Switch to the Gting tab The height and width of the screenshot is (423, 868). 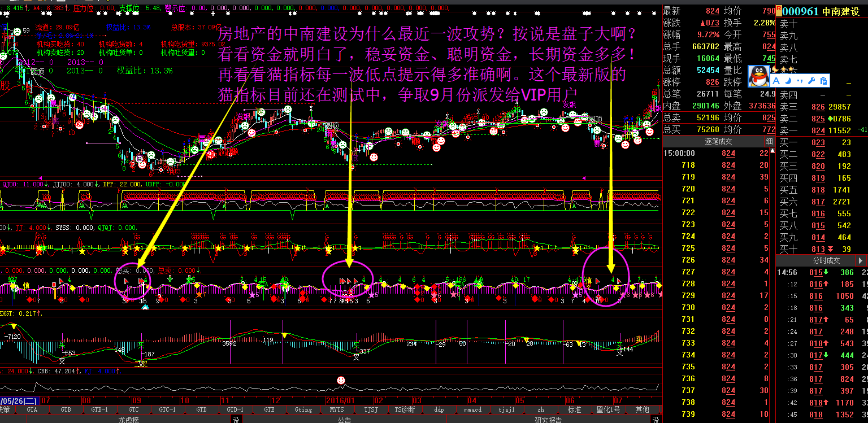pos(303,409)
